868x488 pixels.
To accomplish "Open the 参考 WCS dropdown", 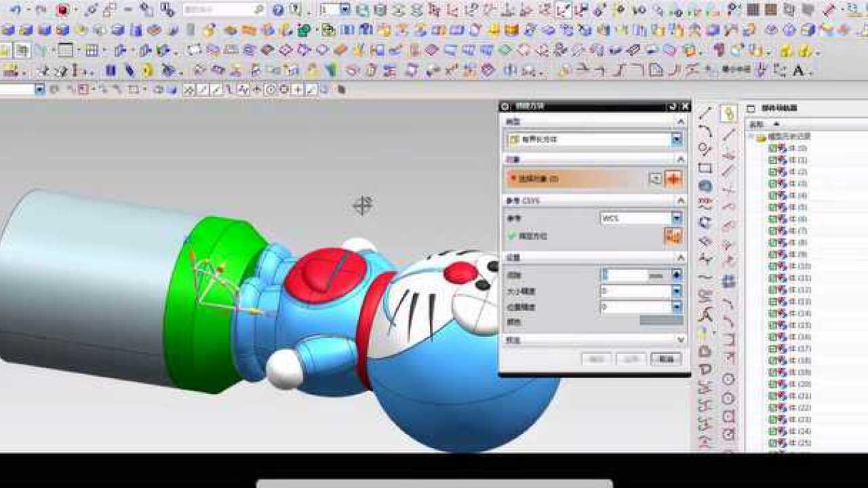I will tap(676, 218).
